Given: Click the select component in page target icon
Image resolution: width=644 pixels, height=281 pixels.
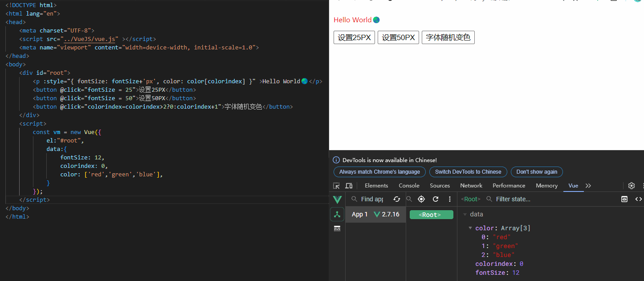Looking at the screenshot, I should (x=421, y=199).
